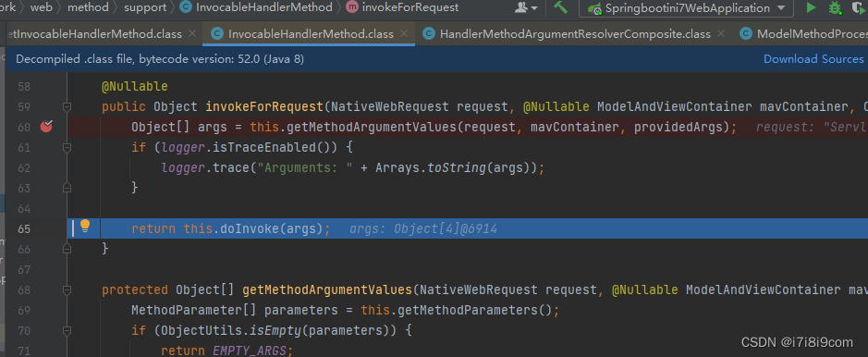Collapse the if block fold at line 70
Screen dimensions: 868x357
tap(67, 331)
